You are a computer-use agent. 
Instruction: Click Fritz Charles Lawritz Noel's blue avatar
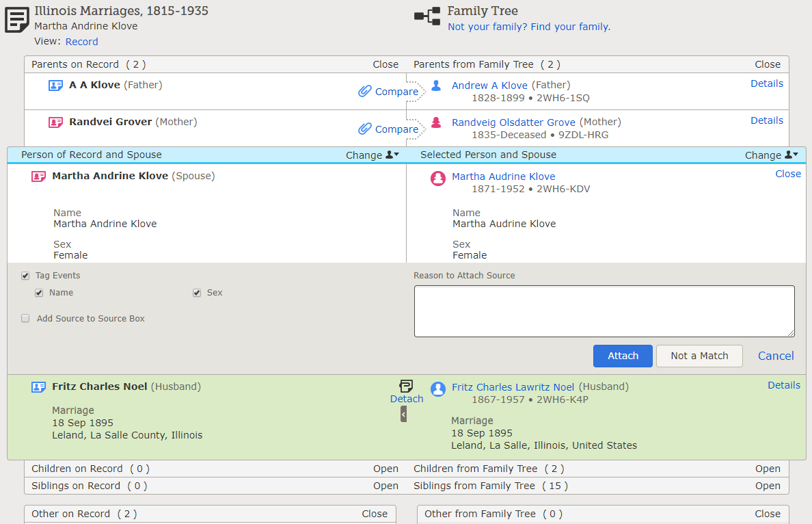tap(437, 389)
